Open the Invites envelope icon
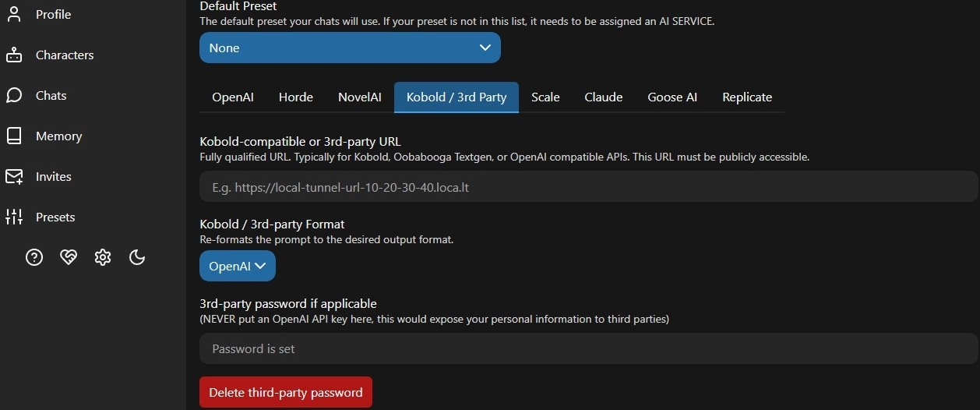The height and width of the screenshot is (410, 980). (14, 176)
